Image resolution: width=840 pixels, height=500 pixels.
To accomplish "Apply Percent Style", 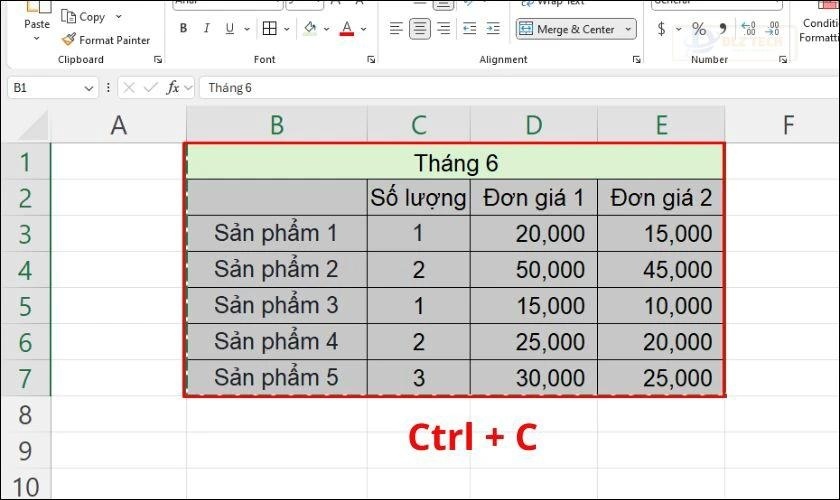I will tap(699, 28).
